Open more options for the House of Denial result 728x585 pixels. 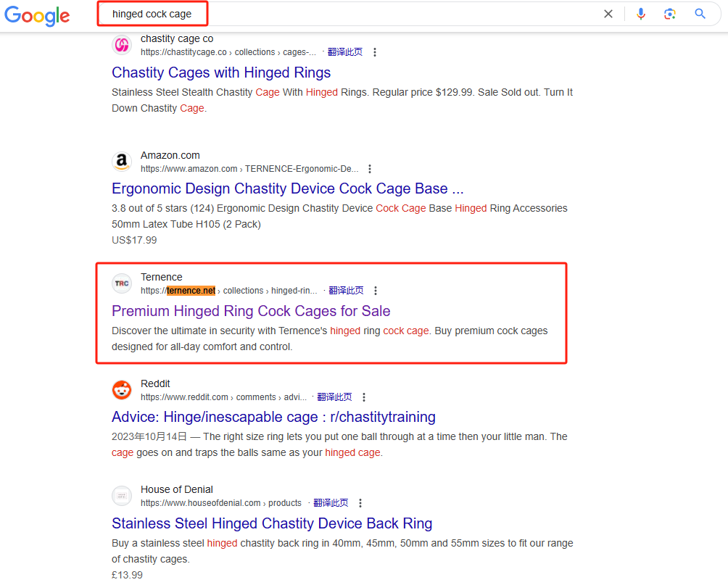point(360,503)
